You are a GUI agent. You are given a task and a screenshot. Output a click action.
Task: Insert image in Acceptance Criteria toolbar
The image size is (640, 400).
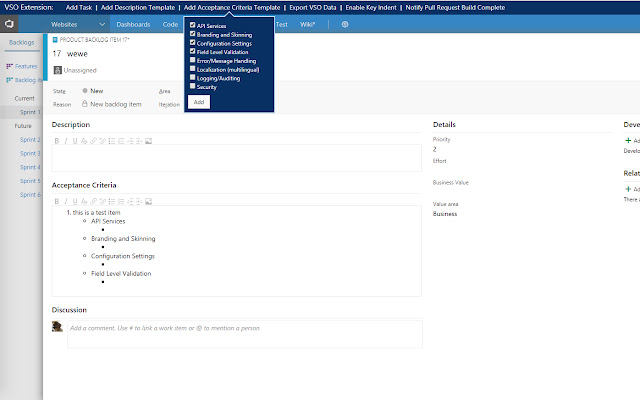pyautogui.click(x=149, y=201)
